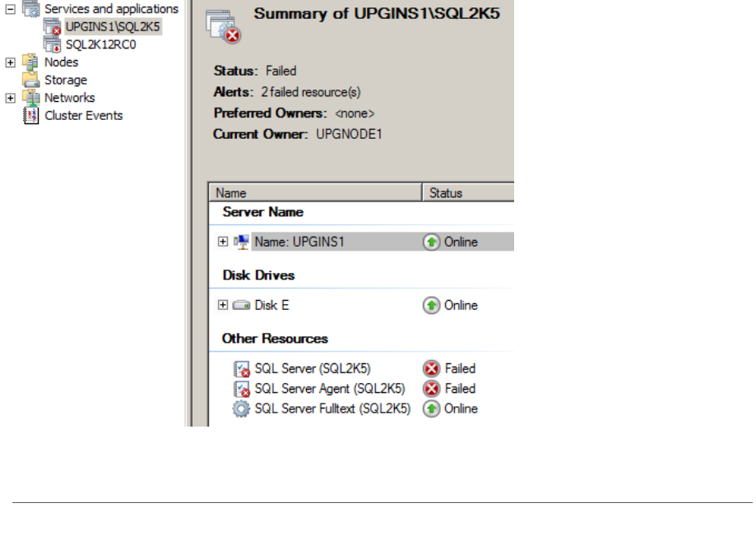Click the SQL Server Fulltext gear icon
Viewport: 756px width, 540px height.
click(242, 408)
